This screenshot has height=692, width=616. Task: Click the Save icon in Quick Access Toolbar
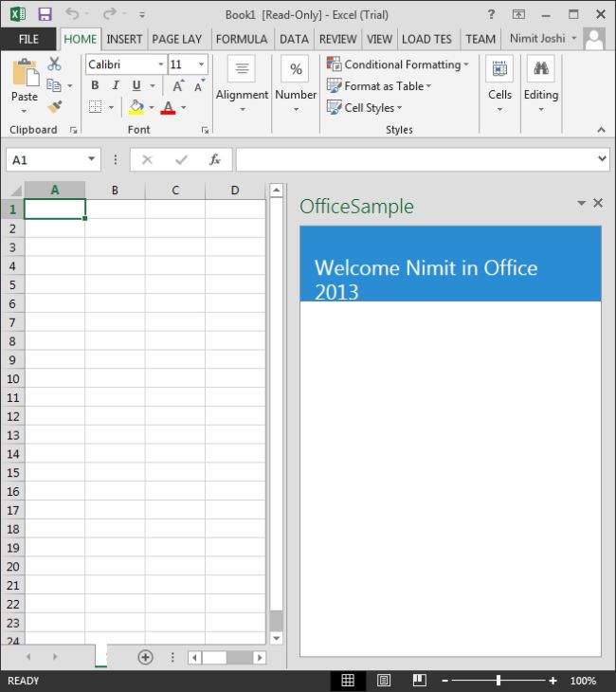(45, 14)
